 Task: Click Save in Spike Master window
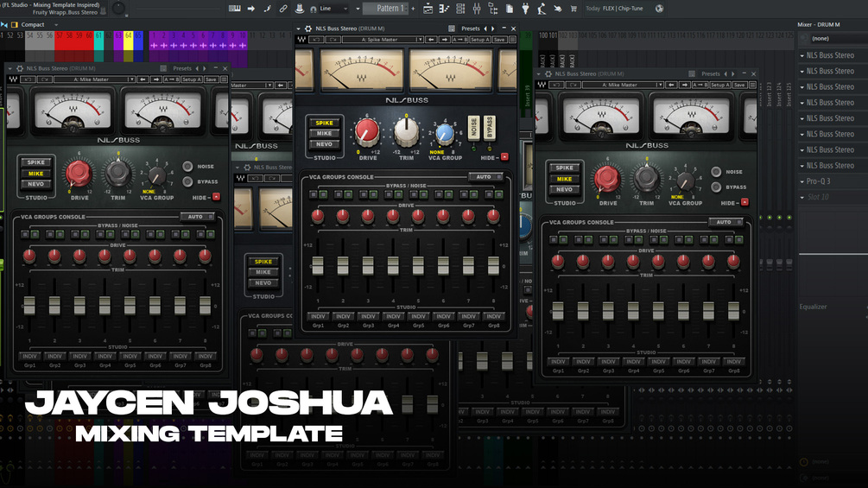(x=499, y=40)
